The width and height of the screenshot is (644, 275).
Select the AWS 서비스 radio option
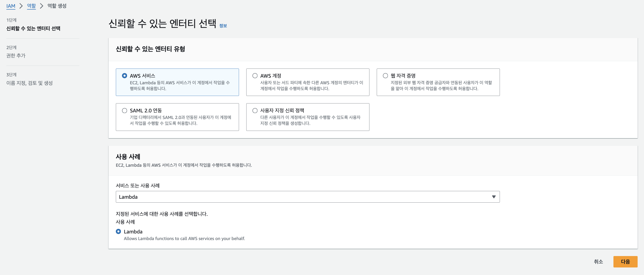125,76
